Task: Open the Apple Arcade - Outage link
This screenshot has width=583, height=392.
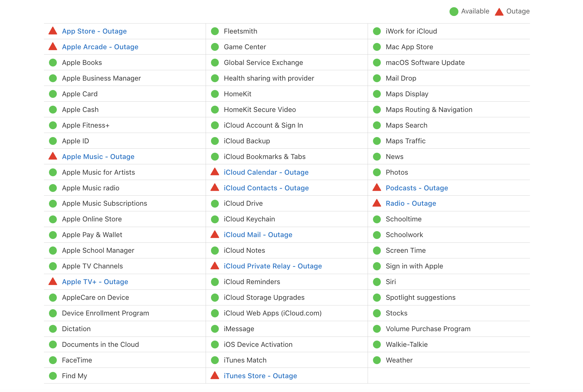Action: coord(100,47)
